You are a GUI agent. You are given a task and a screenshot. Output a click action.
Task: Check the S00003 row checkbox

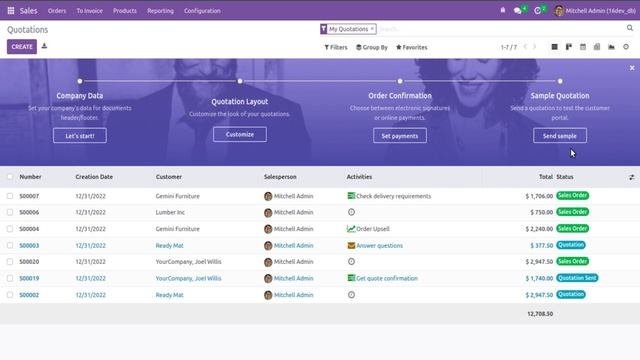[x=10, y=245]
